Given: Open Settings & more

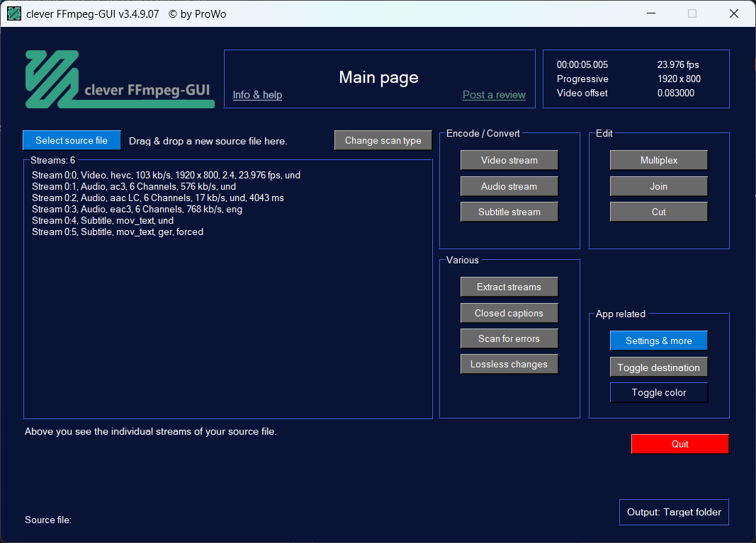Looking at the screenshot, I should 659,341.
